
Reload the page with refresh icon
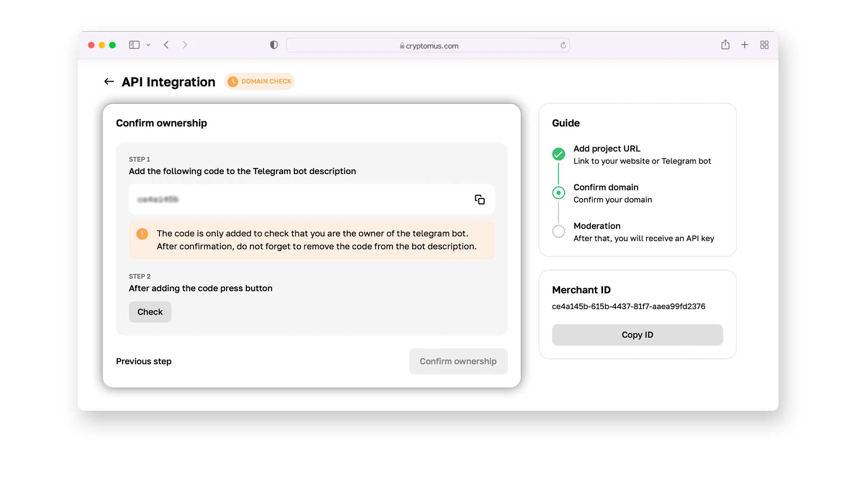point(563,45)
